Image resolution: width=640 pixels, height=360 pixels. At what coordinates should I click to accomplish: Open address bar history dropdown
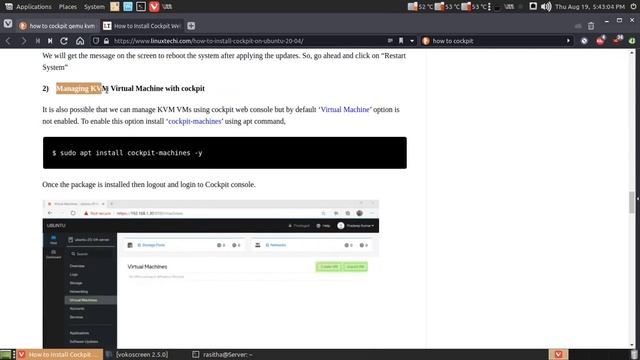(412, 41)
